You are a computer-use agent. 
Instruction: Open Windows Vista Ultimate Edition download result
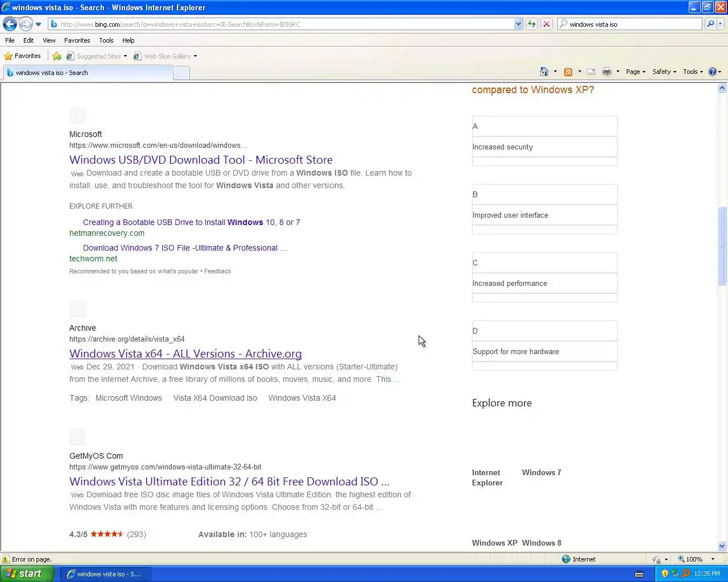pyautogui.click(x=229, y=481)
